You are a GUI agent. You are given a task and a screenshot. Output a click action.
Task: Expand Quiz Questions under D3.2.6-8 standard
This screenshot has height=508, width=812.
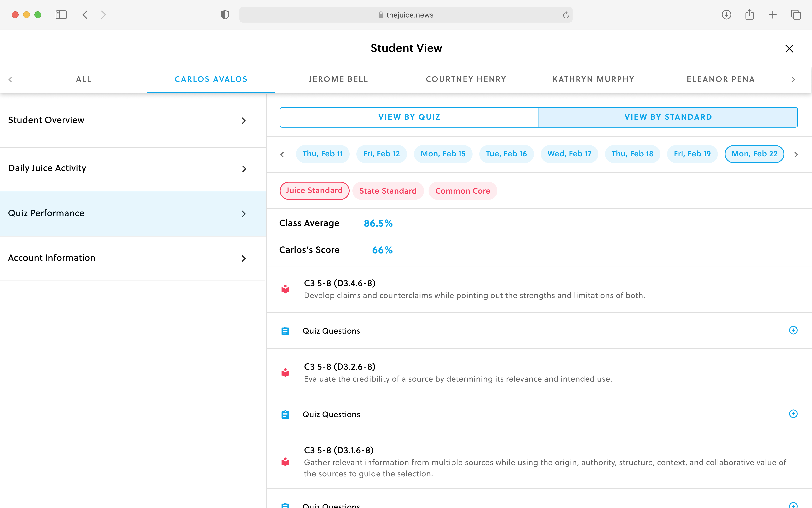click(793, 414)
